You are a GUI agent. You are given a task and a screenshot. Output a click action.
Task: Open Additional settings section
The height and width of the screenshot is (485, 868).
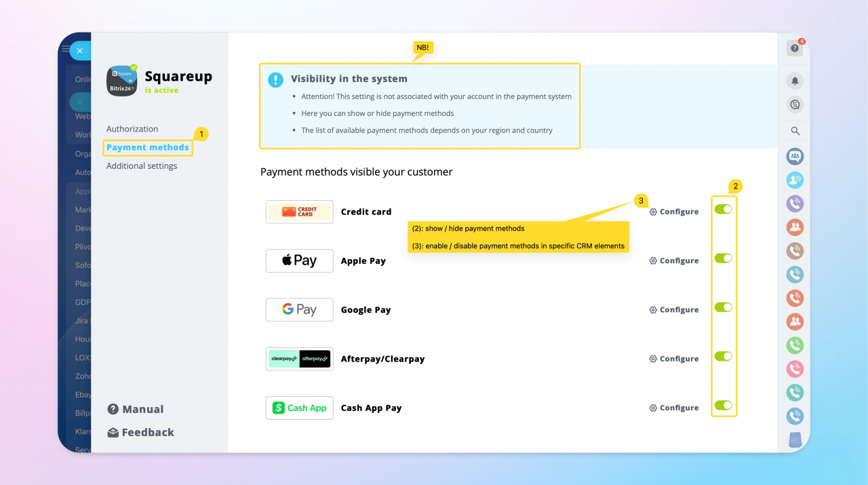click(x=141, y=166)
